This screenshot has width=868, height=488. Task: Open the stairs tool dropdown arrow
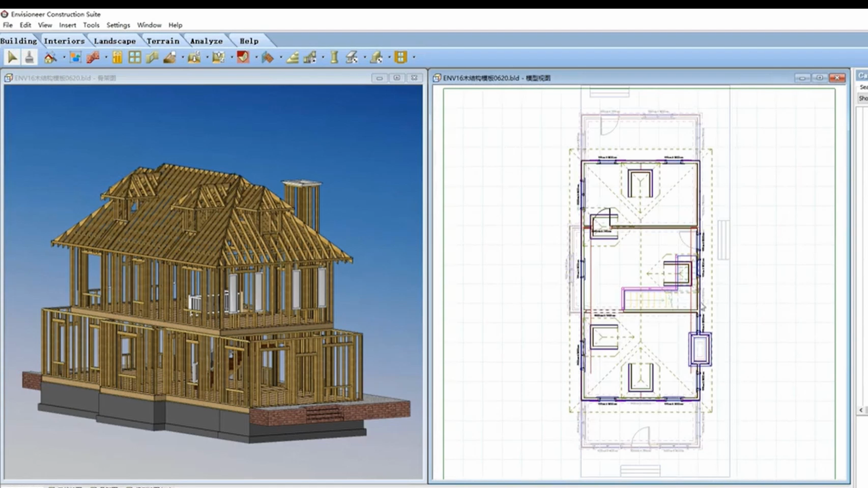tap(323, 57)
